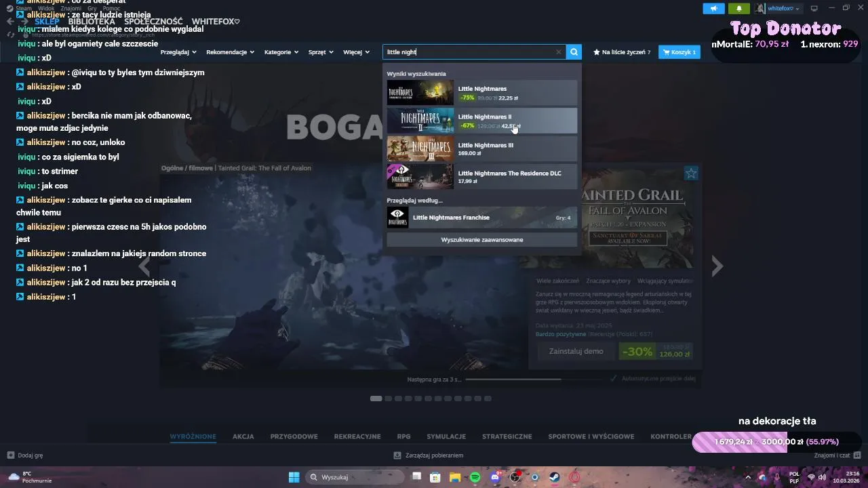This screenshot has width=868, height=488.
Task: Toggle Automatyczne przejście dalej checkbox
Action: pyautogui.click(x=613, y=379)
